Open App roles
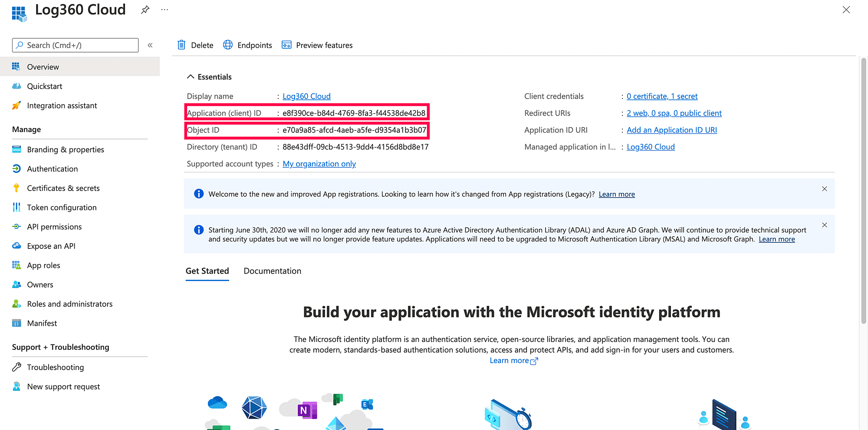868x430 pixels. click(43, 265)
